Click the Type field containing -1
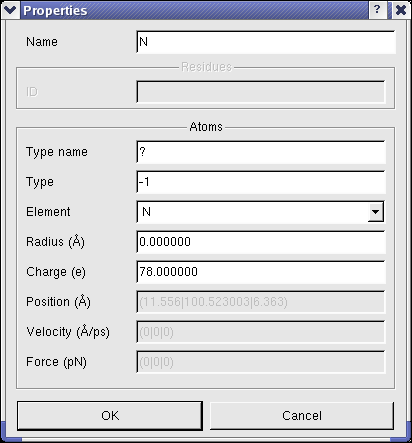Viewport: 412px width, 443px height. (261, 182)
